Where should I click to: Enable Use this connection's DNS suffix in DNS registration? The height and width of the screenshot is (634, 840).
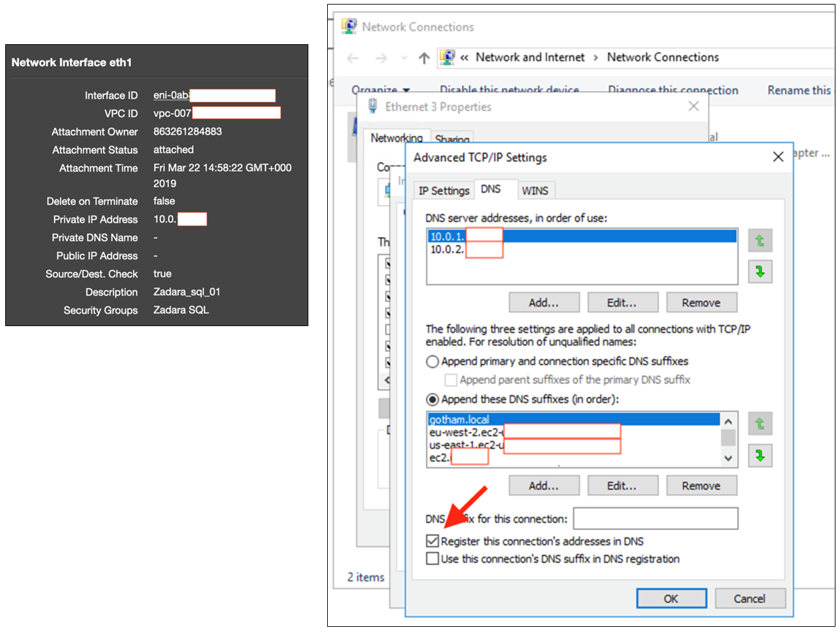[433, 558]
